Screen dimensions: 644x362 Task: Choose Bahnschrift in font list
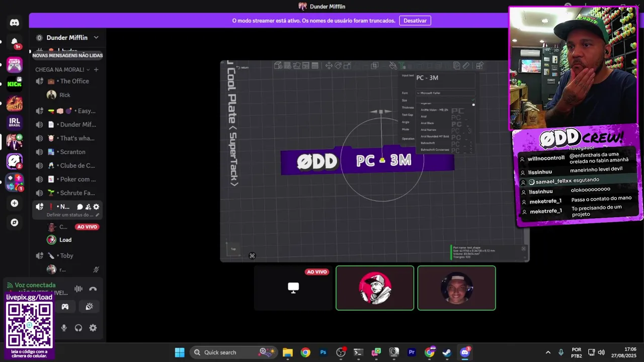(427, 143)
